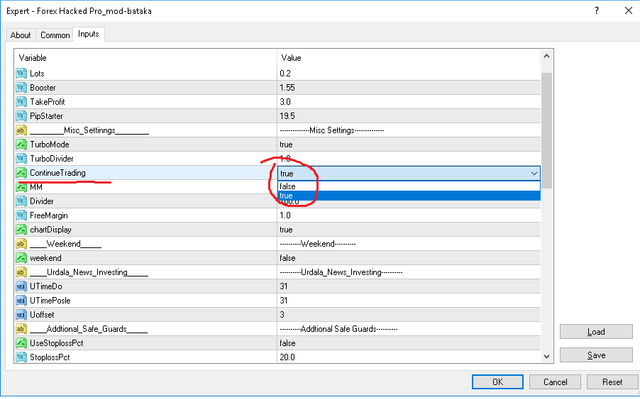Select the Lots value 0.2
The width and height of the screenshot is (640, 399).
(285, 73)
